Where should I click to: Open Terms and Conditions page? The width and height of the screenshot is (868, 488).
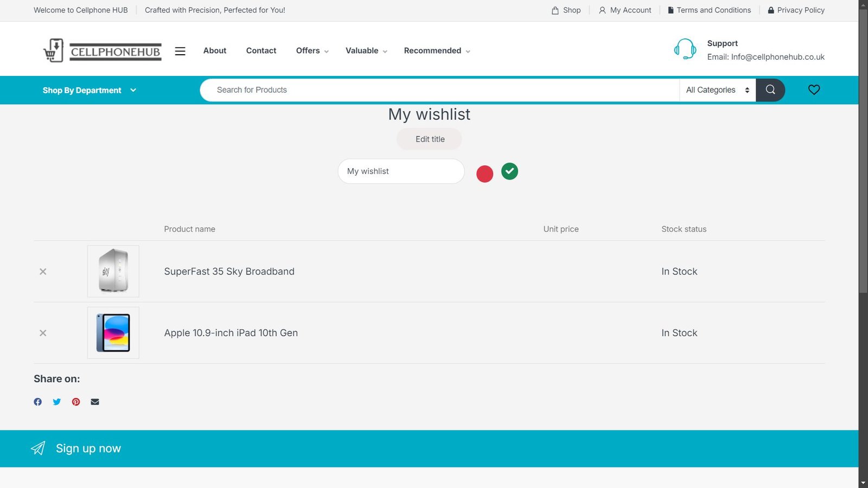(x=709, y=10)
